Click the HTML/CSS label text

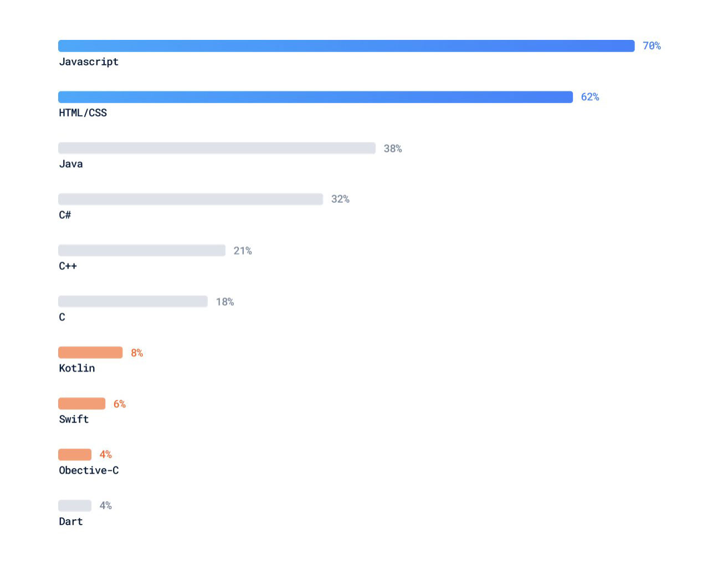[x=83, y=113]
